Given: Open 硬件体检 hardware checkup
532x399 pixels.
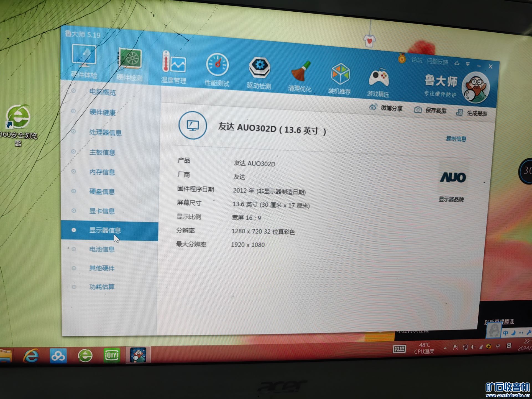Looking at the screenshot, I should [84, 62].
